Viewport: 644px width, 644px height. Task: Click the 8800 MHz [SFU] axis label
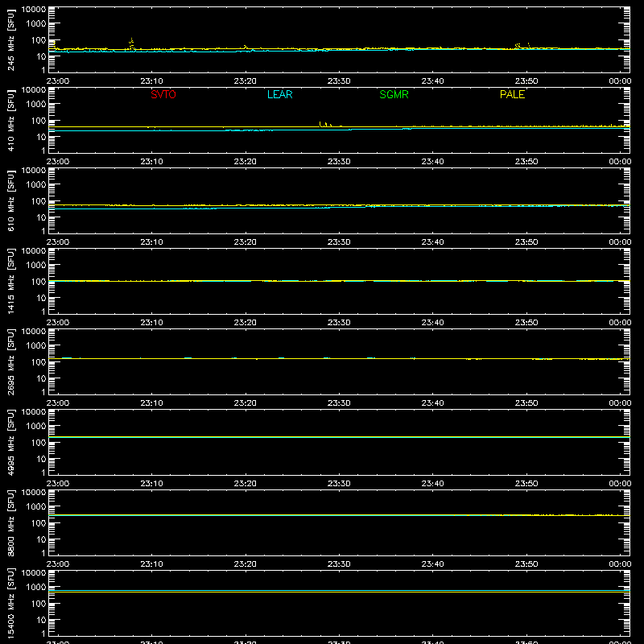point(10,522)
